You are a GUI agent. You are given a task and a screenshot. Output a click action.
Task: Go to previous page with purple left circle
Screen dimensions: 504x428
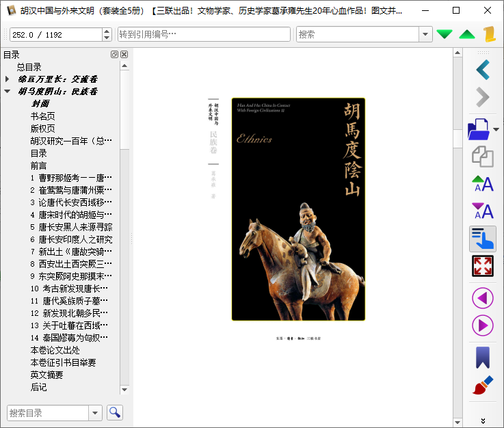pos(483,298)
